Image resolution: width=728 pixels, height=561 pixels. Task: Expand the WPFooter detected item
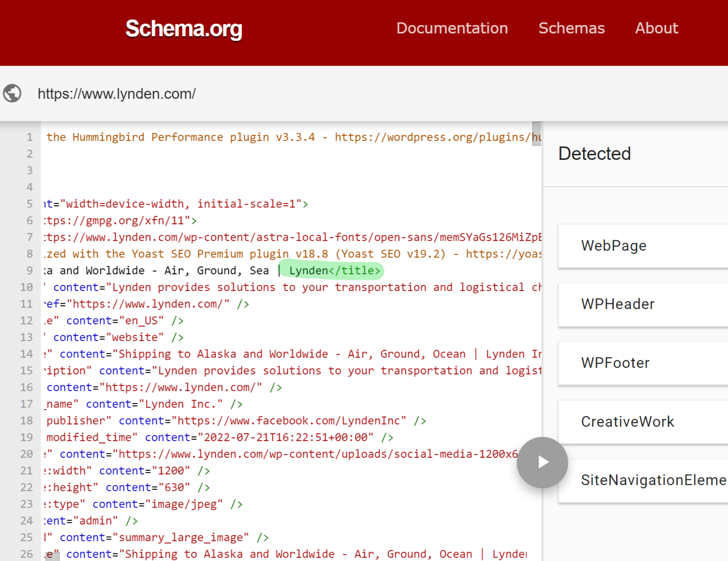click(x=642, y=363)
